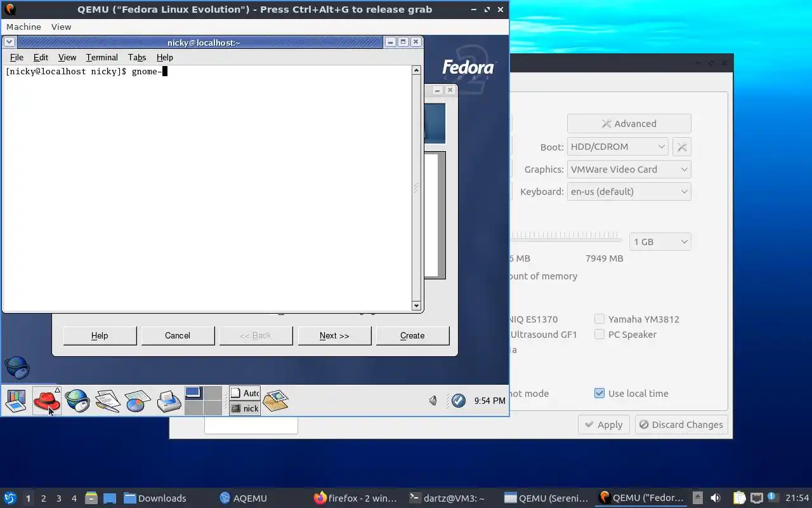Open file manager icon in host taskbar

(91, 498)
